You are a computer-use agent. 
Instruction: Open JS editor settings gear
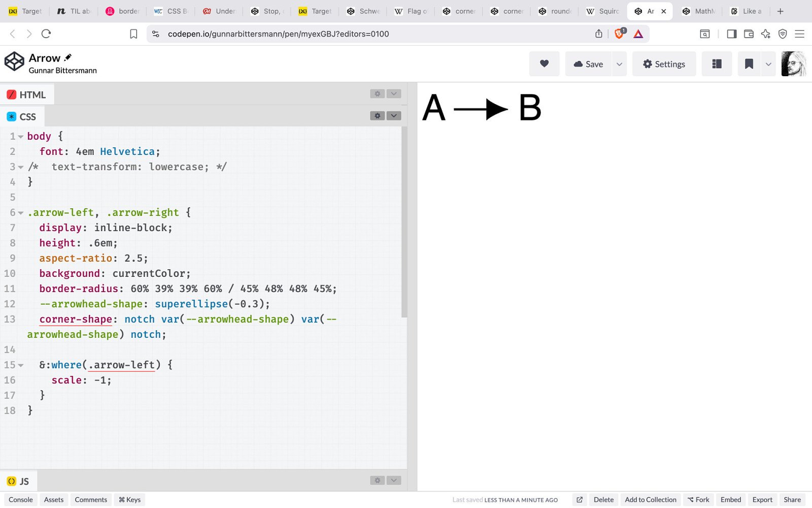tap(377, 480)
